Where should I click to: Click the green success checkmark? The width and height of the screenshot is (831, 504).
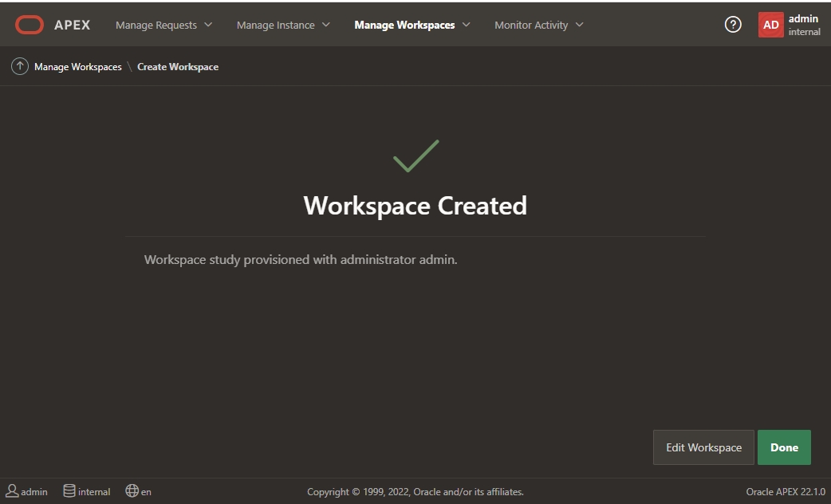pos(415,156)
